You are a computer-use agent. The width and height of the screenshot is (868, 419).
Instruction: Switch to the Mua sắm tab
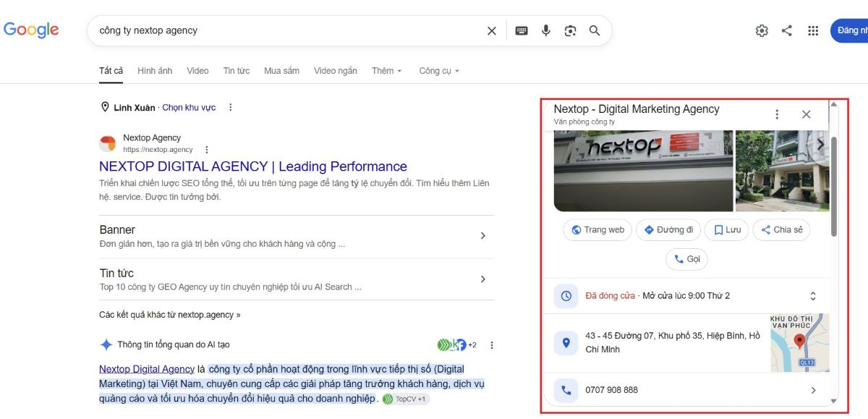[281, 71]
